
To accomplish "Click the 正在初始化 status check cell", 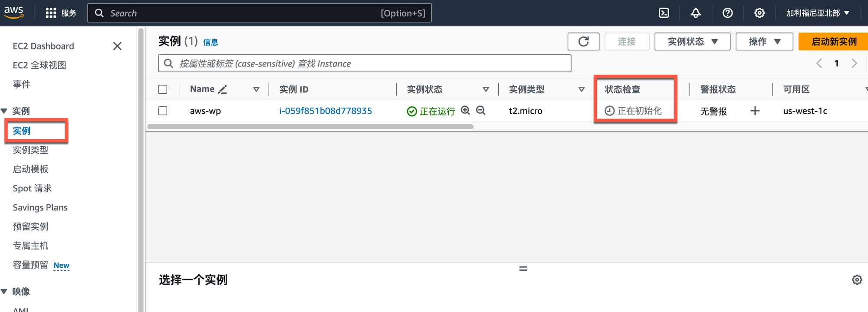I will point(633,111).
